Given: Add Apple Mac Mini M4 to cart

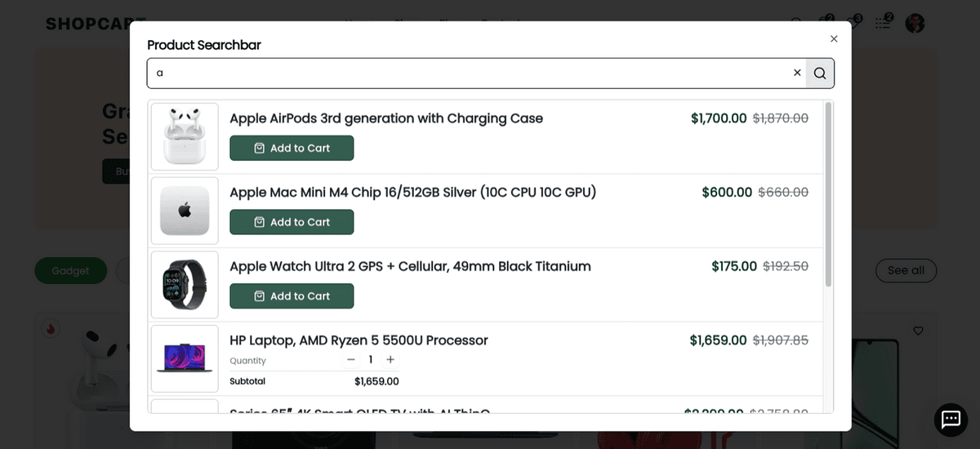Looking at the screenshot, I should pos(292,222).
